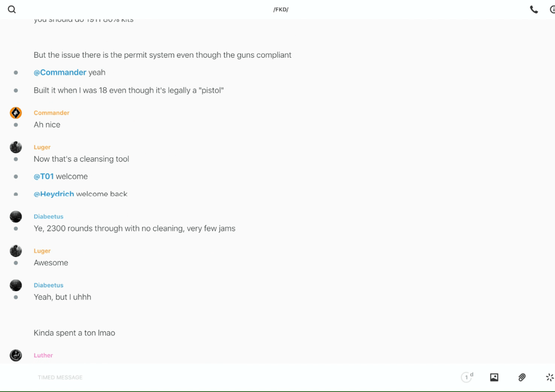Screen dimensions: 555x392
Task: Click the Commander sender name
Action: coord(52,113)
